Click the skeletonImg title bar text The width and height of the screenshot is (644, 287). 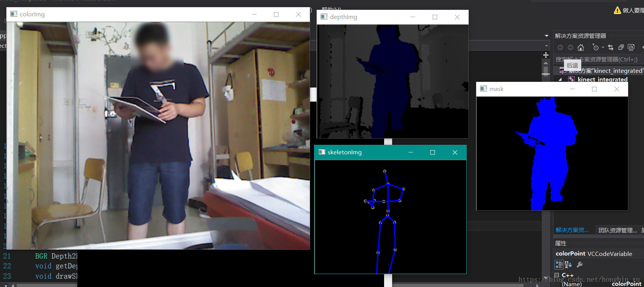pos(345,152)
